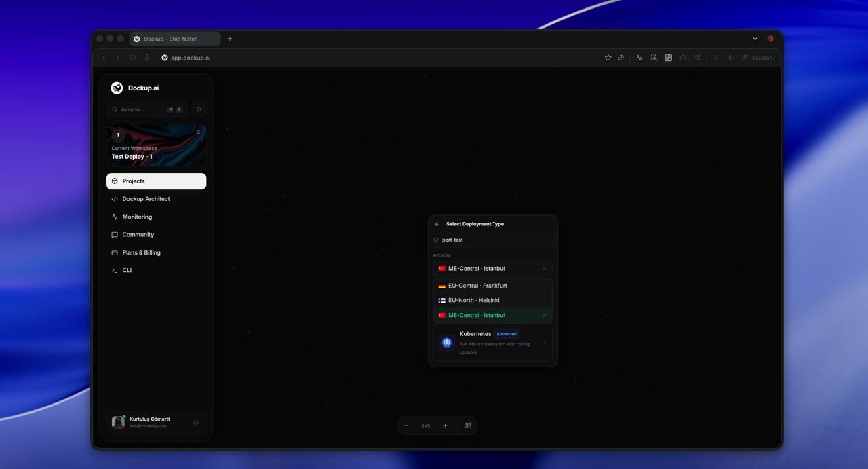Click the QR code extension icon
Screen dimensions: 868x469
pyautogui.click(x=669, y=58)
